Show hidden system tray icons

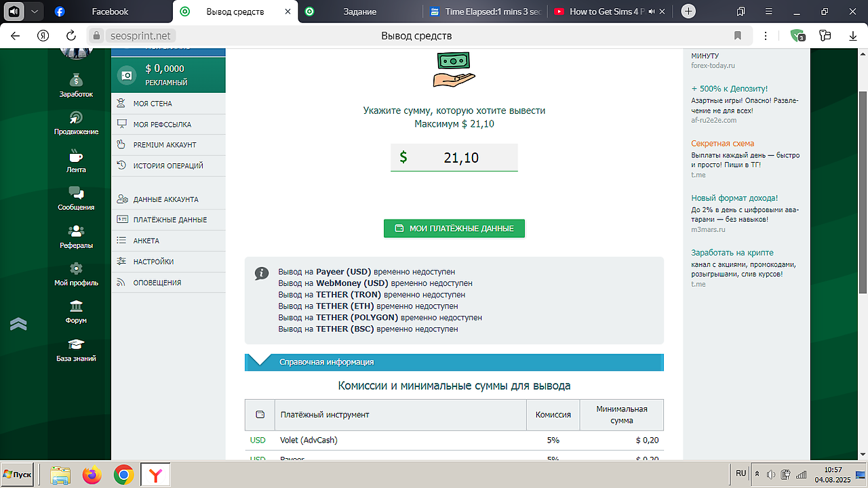click(757, 474)
